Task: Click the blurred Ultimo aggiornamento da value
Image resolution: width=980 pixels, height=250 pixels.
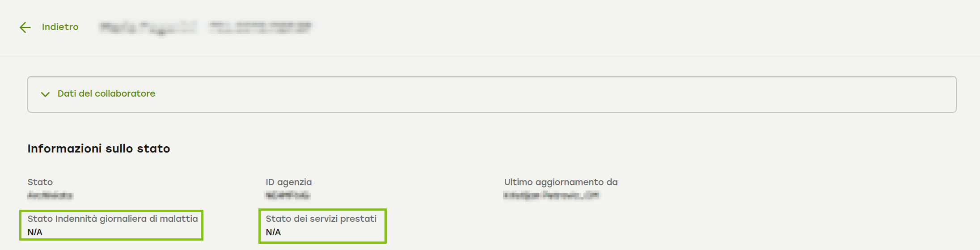Action: pyautogui.click(x=551, y=195)
